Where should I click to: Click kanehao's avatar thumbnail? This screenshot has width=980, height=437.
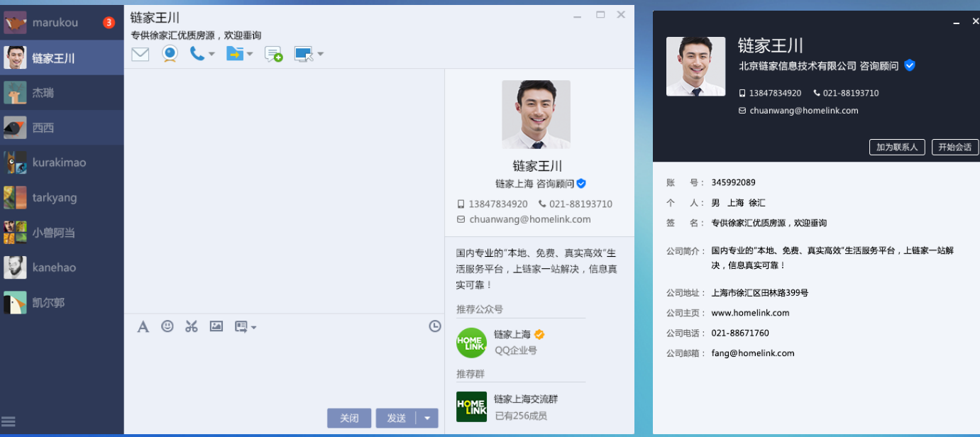[15, 267]
